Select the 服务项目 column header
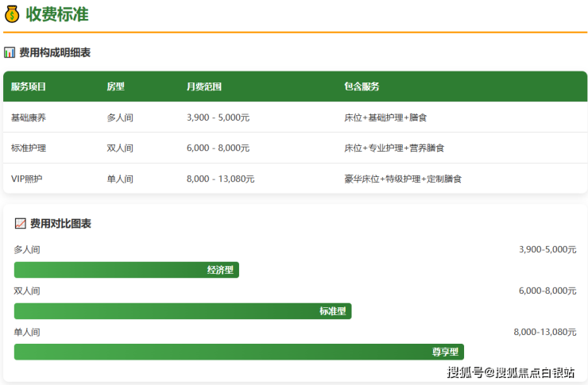The height and width of the screenshot is (385, 588). pos(29,87)
